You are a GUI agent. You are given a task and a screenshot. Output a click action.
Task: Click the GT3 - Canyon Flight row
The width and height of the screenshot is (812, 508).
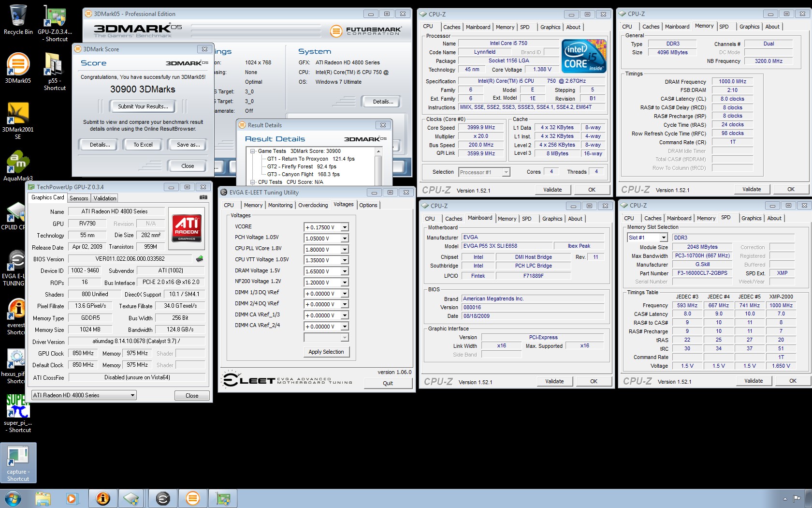(303, 174)
